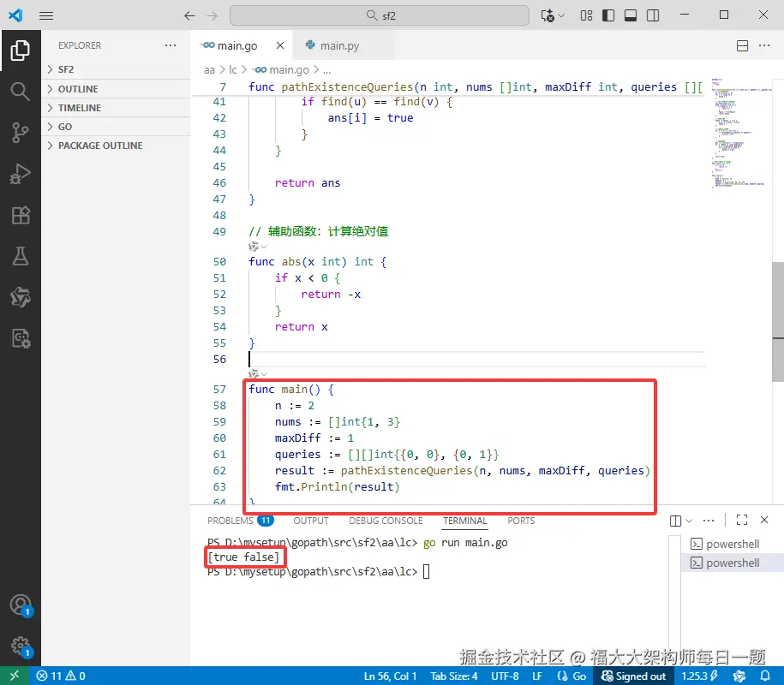Image resolution: width=784 pixels, height=685 pixels.
Task: Go forward in navigation history
Action: (x=212, y=16)
